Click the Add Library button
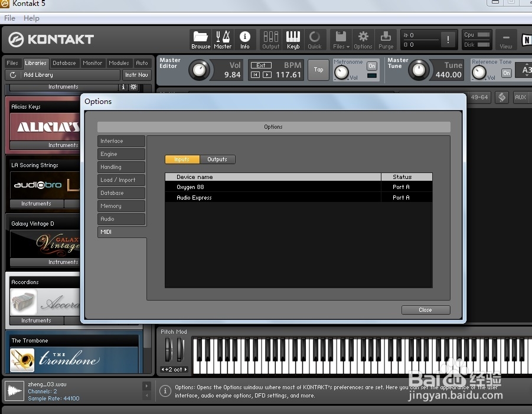Screen dimensions: 532x414 coord(63,74)
